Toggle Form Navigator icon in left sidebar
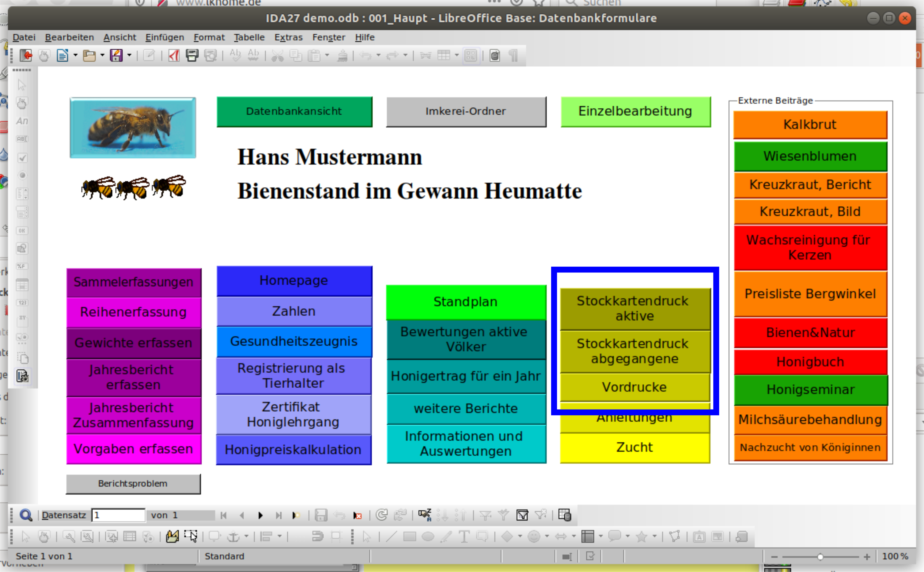This screenshot has width=924, height=572. pyautogui.click(x=22, y=376)
